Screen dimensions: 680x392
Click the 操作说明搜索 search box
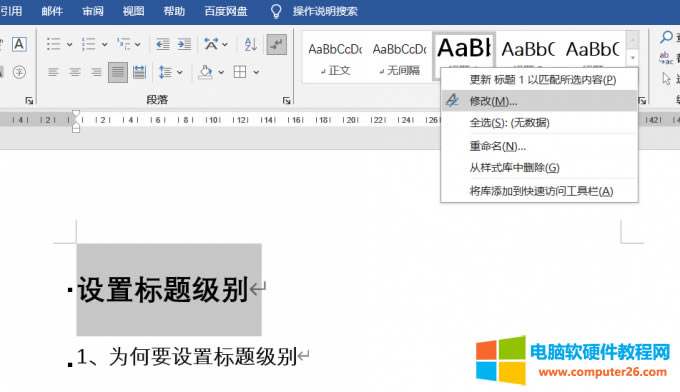pyautogui.click(x=325, y=11)
